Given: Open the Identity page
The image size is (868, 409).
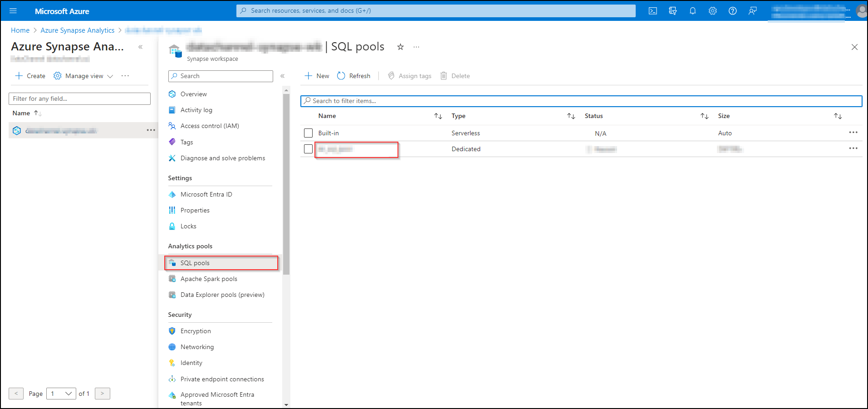Looking at the screenshot, I should point(191,363).
